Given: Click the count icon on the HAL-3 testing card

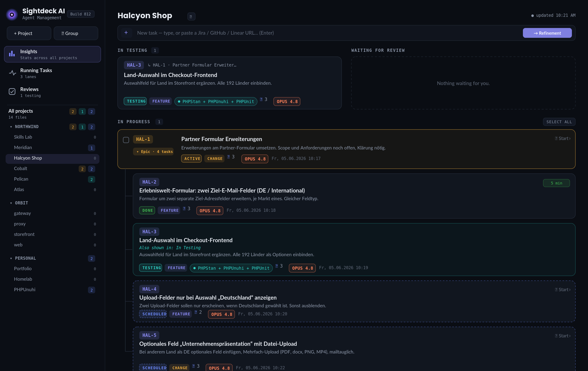Looking at the screenshot, I should coord(261,99).
